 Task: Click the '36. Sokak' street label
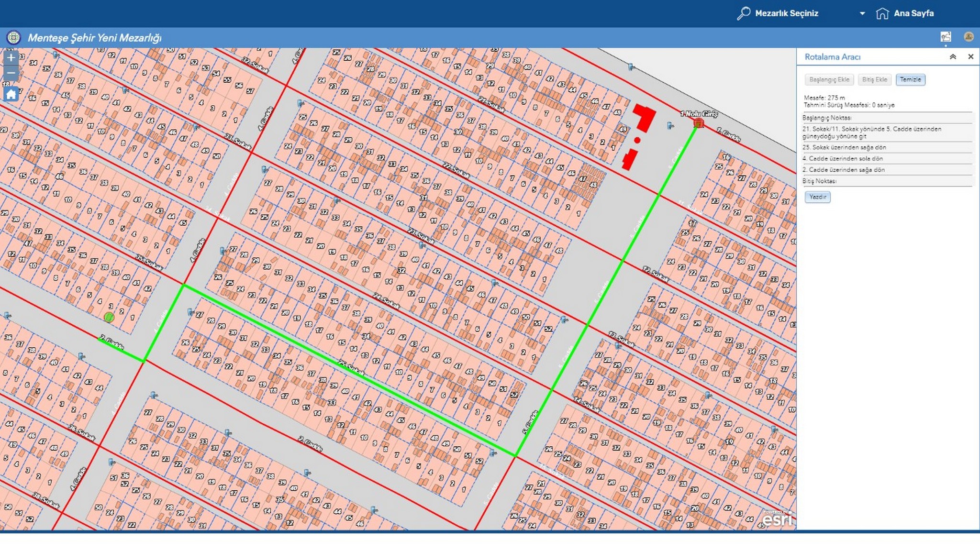point(81,433)
